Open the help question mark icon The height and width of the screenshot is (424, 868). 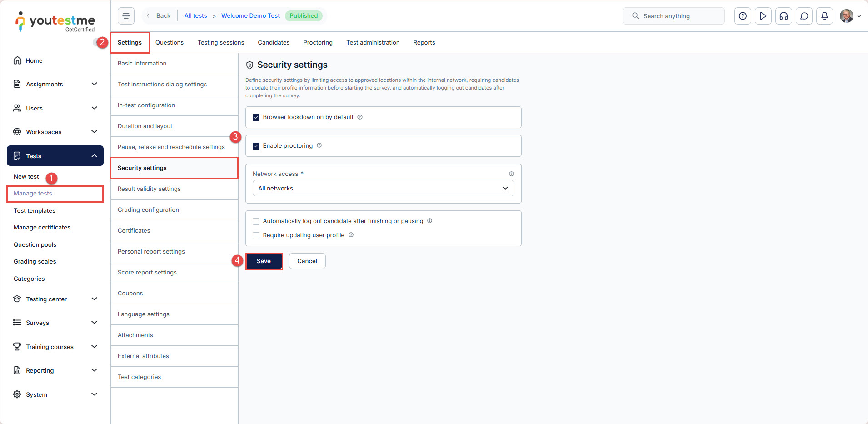[x=743, y=16]
